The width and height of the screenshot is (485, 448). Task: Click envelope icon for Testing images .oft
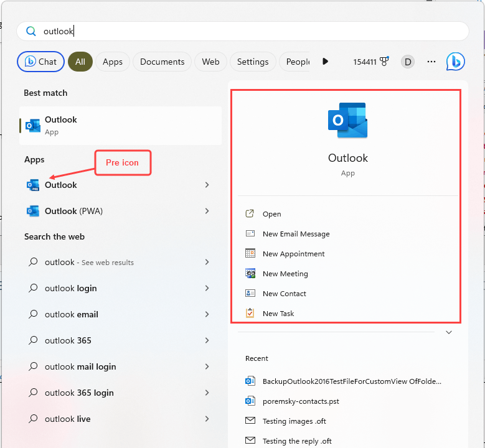250,421
